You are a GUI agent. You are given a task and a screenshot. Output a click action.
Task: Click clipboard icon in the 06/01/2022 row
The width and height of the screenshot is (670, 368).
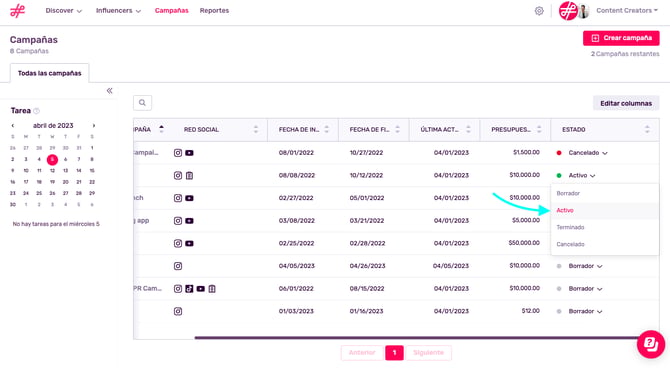pyautogui.click(x=212, y=289)
